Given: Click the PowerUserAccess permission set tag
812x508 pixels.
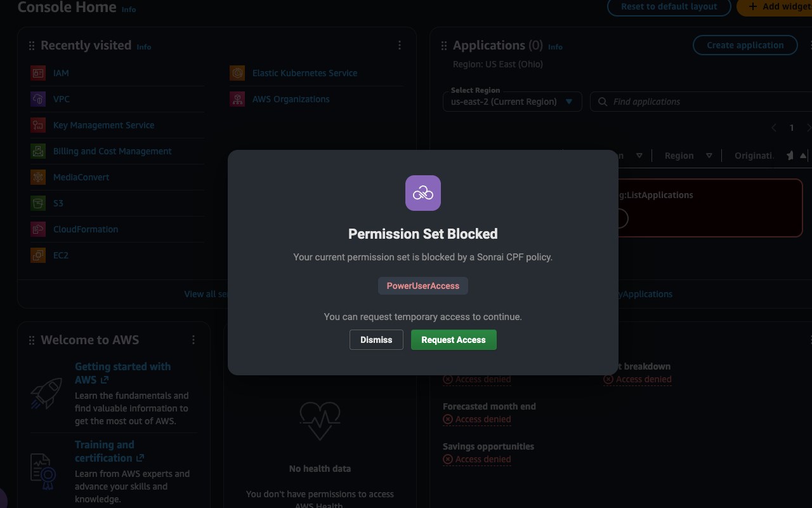Looking at the screenshot, I should coord(423,286).
